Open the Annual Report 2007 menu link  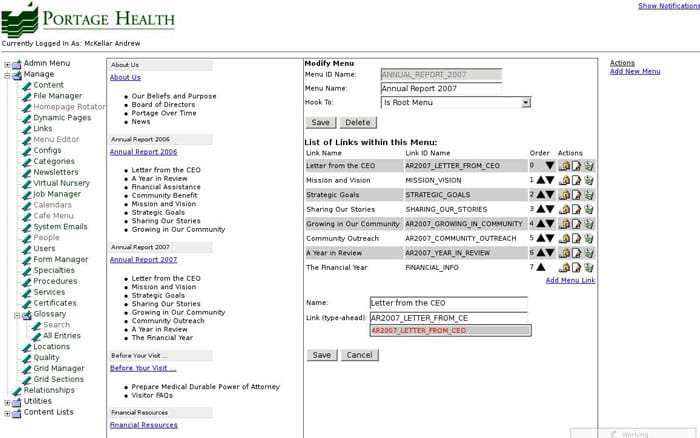click(143, 259)
